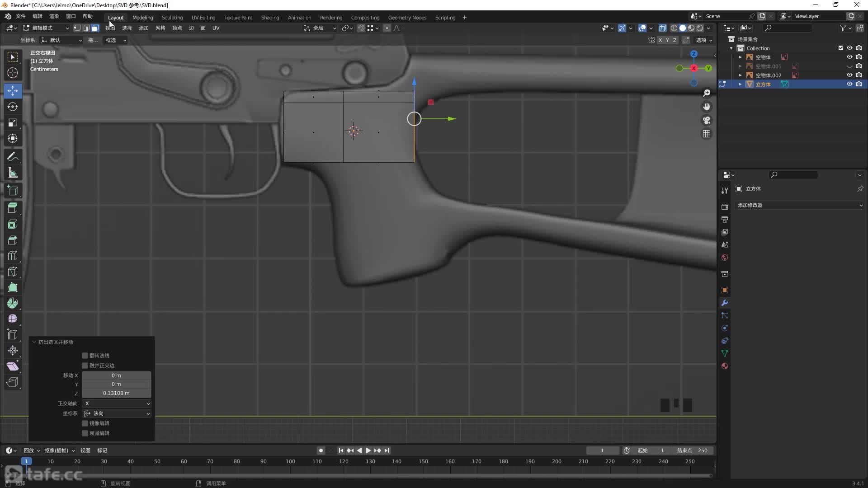Image resolution: width=868 pixels, height=488 pixels.
Task: Select the Bevel tool
Action: pyautogui.click(x=13, y=240)
